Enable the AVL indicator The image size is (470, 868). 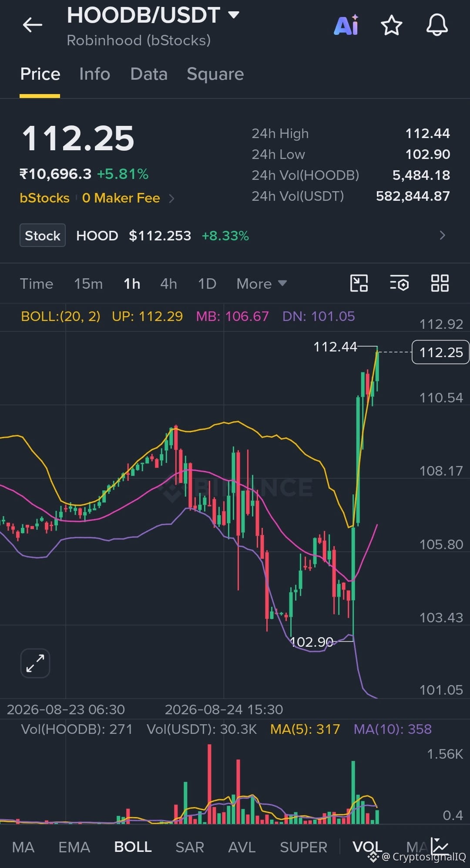242,847
